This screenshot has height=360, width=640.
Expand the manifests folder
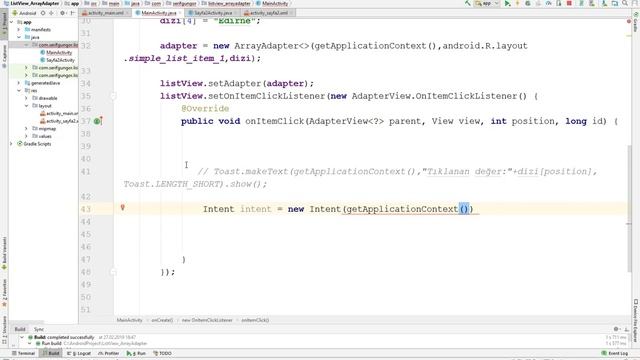19,29
